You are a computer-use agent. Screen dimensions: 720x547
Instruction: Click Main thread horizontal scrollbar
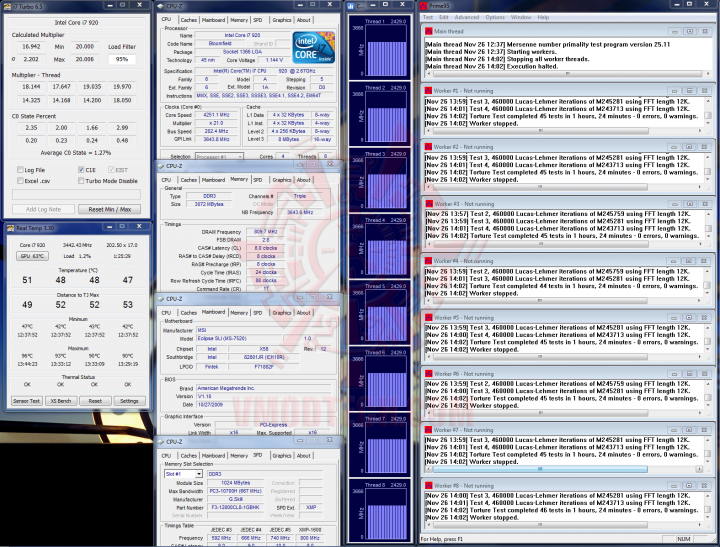(x=567, y=73)
